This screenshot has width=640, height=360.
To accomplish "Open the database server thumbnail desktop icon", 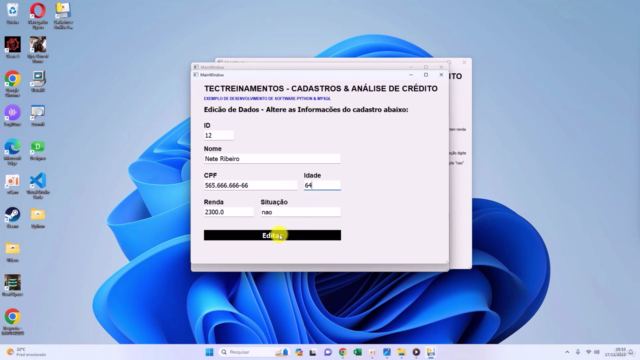I will (x=13, y=286).
